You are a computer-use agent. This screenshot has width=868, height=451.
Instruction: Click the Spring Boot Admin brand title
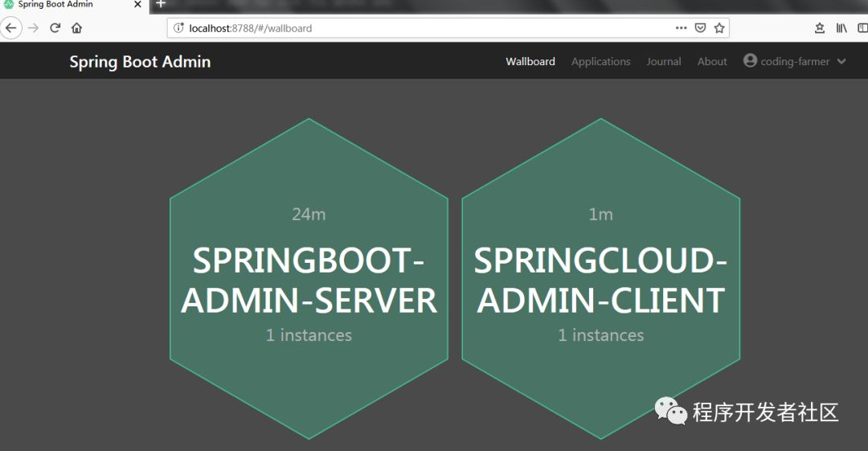(140, 61)
